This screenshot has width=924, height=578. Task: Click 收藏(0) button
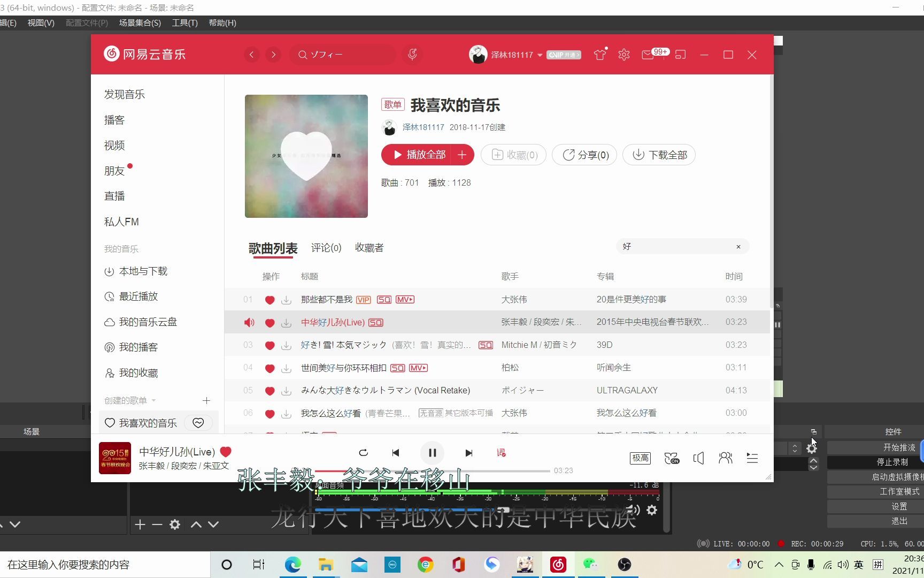point(513,155)
